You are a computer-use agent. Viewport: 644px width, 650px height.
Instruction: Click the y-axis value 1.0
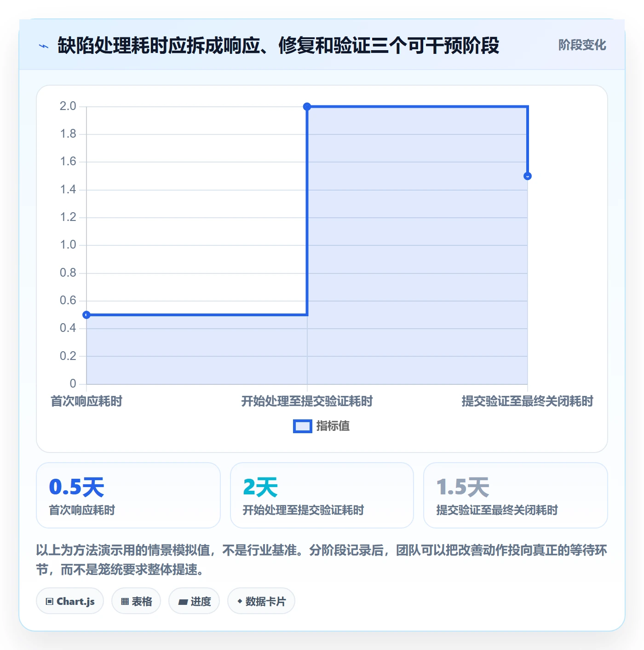click(68, 245)
